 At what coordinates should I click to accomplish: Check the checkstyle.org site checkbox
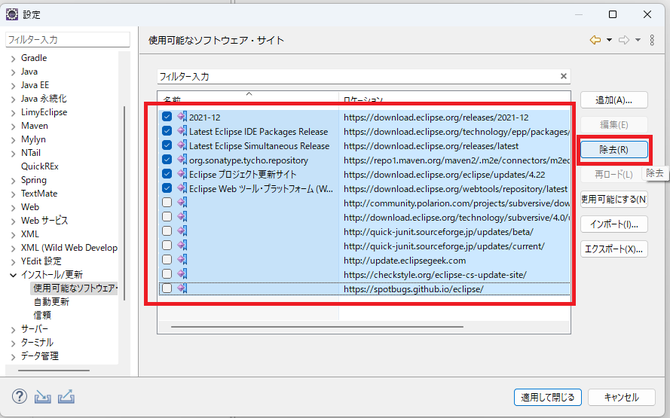pyautogui.click(x=167, y=274)
